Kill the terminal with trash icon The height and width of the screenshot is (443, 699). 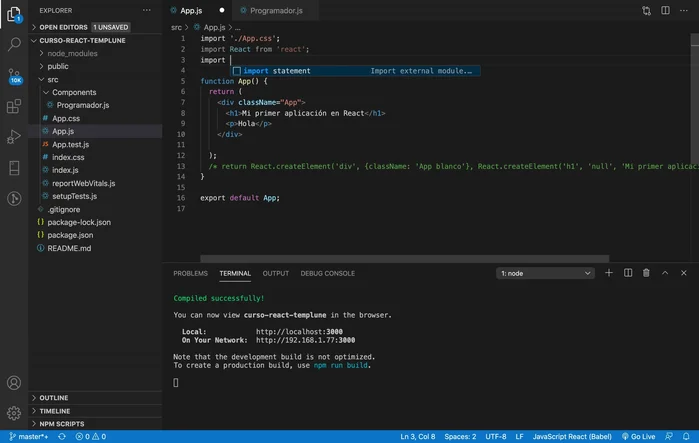coord(646,273)
